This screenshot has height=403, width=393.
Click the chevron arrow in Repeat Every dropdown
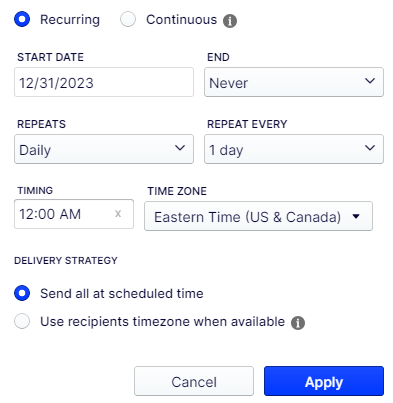tap(370, 148)
